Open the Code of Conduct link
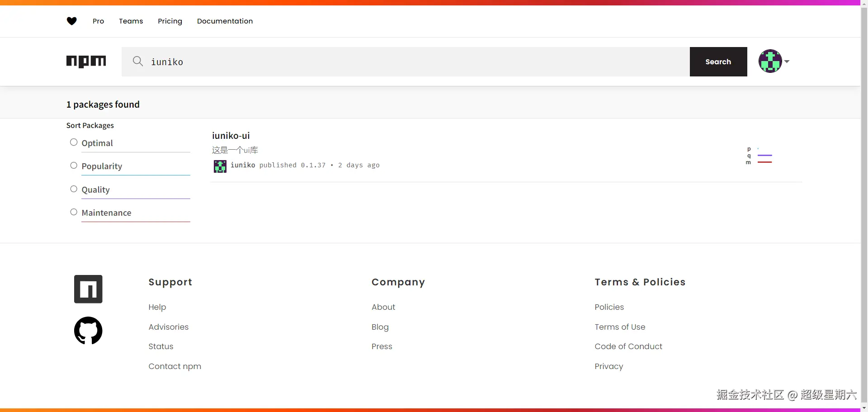868x412 pixels. tap(628, 346)
